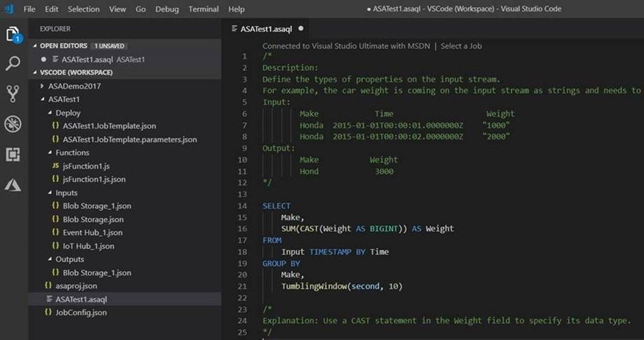Click 'Connected to Visual Studio Ultimate with MSDN' link
The width and height of the screenshot is (644, 340).
tap(346, 46)
